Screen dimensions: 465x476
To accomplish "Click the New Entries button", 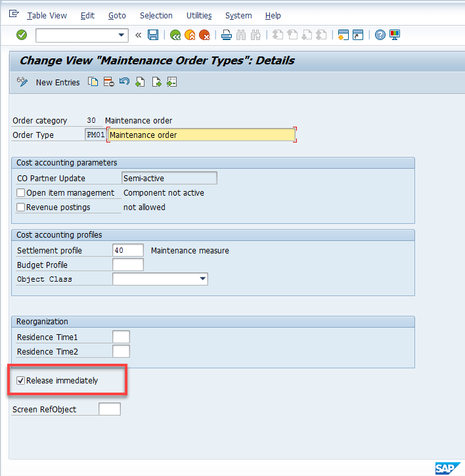I will point(57,82).
